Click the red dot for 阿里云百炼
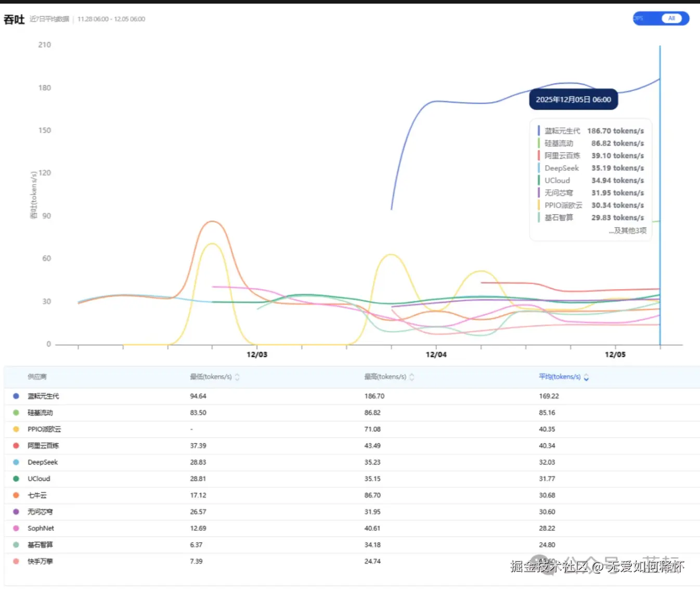Image resolution: width=700 pixels, height=589 pixels. pyautogui.click(x=16, y=445)
